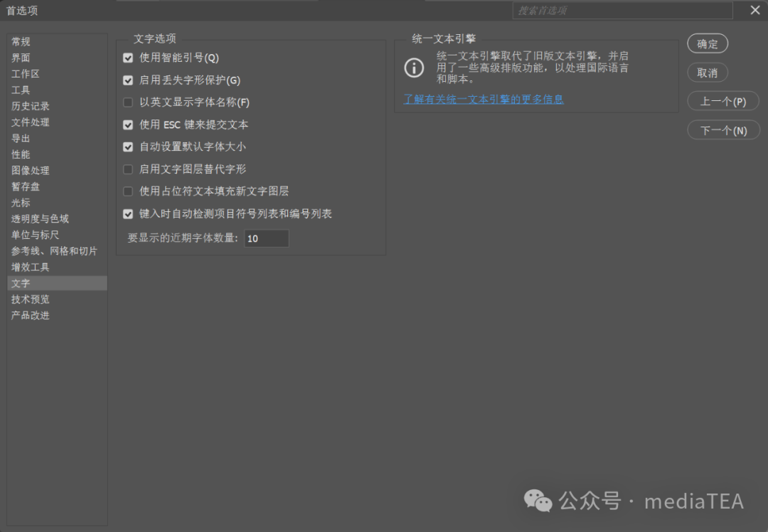Click the 近期字体数量 input showing 10
Viewport: 768px width, 532px height.
click(267, 238)
